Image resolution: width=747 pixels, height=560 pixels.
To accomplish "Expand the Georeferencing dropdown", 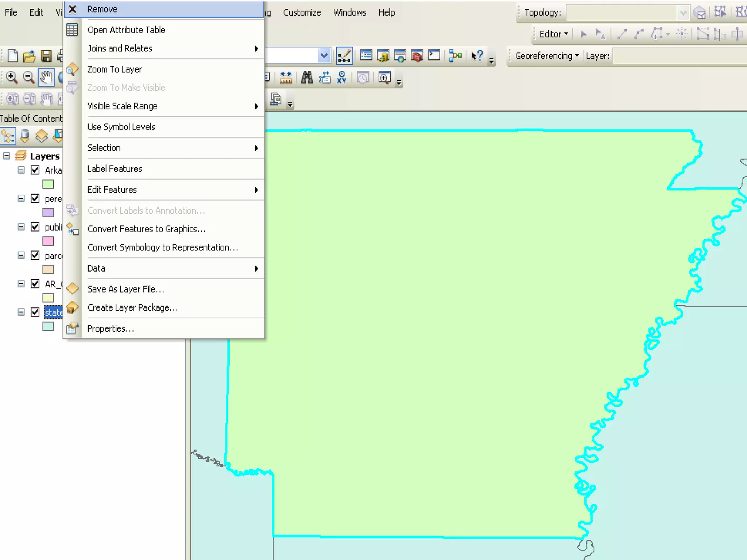I will coord(546,56).
